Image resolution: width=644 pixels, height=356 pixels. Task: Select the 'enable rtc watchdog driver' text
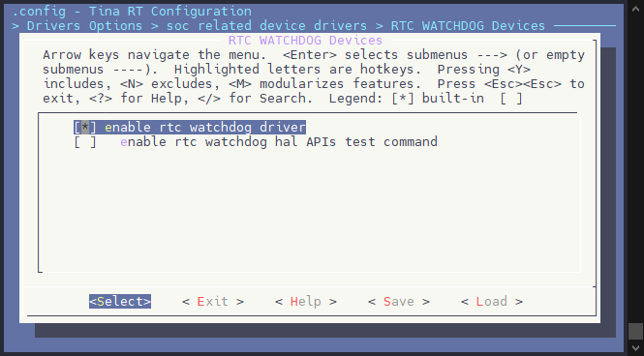[205, 127]
